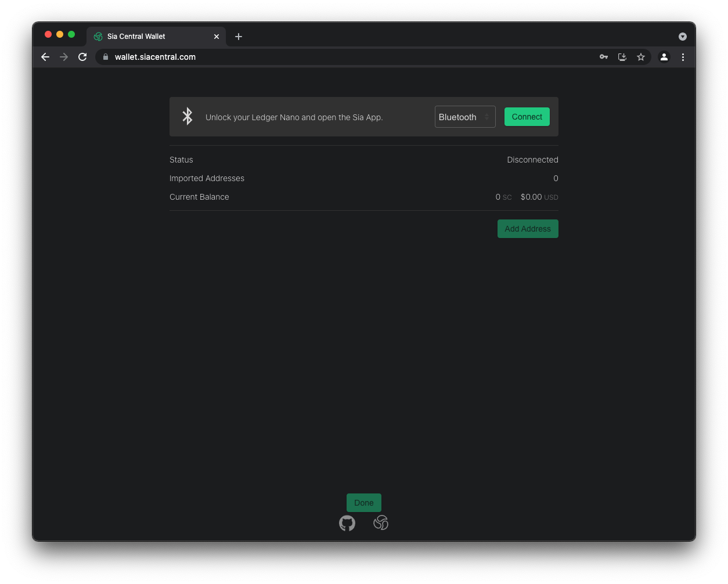Image resolution: width=728 pixels, height=584 pixels.
Task: Click the password key icon in address bar
Action: click(604, 57)
